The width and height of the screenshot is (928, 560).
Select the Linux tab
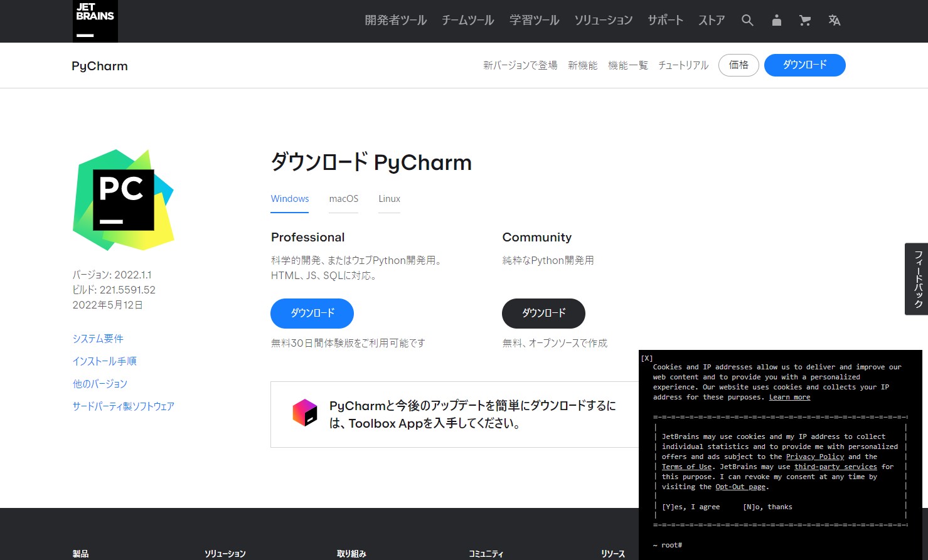389,199
